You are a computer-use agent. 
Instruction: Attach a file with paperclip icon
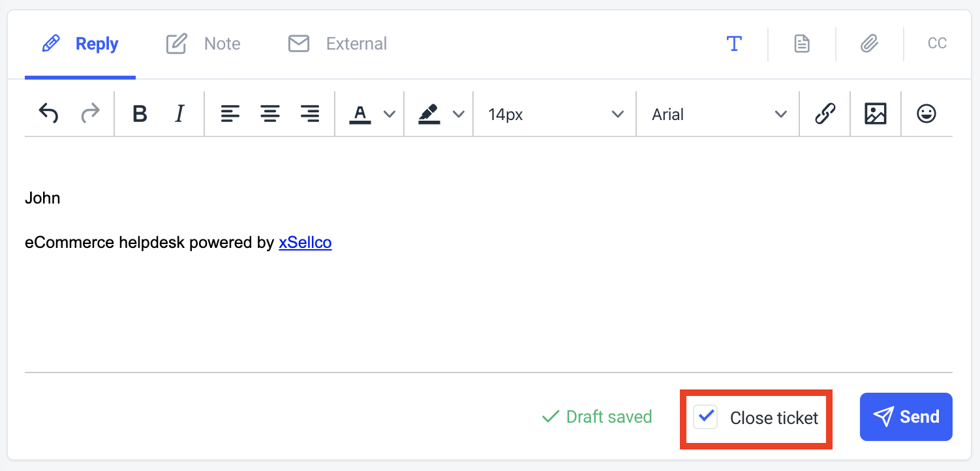click(869, 44)
